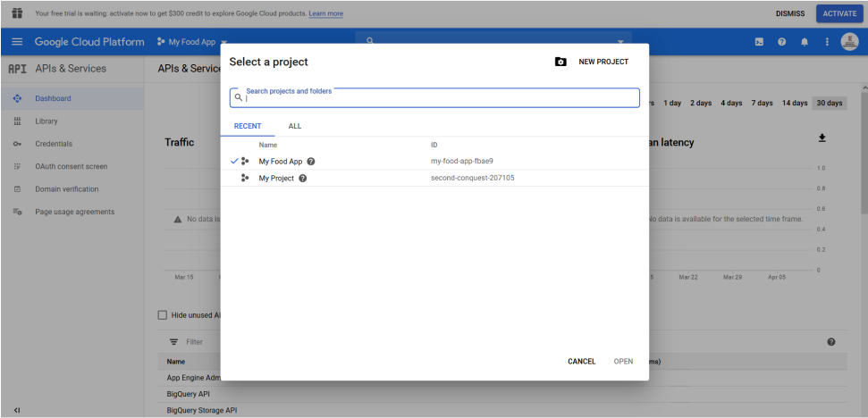
Task: Switch to the RECENT tab
Action: (248, 126)
